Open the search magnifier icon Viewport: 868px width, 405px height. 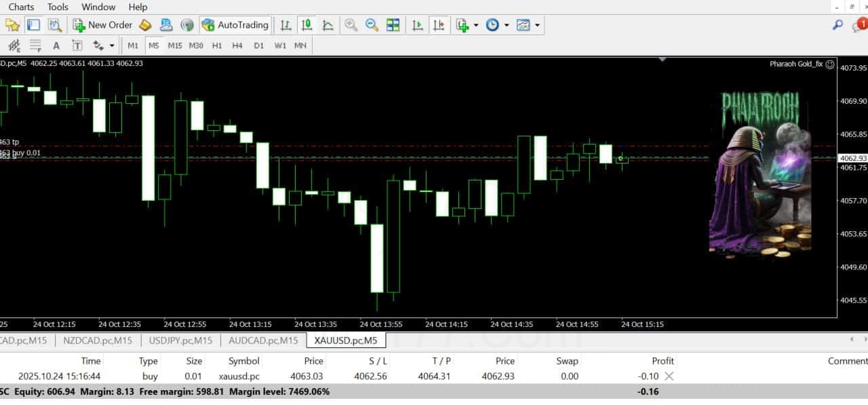838,25
